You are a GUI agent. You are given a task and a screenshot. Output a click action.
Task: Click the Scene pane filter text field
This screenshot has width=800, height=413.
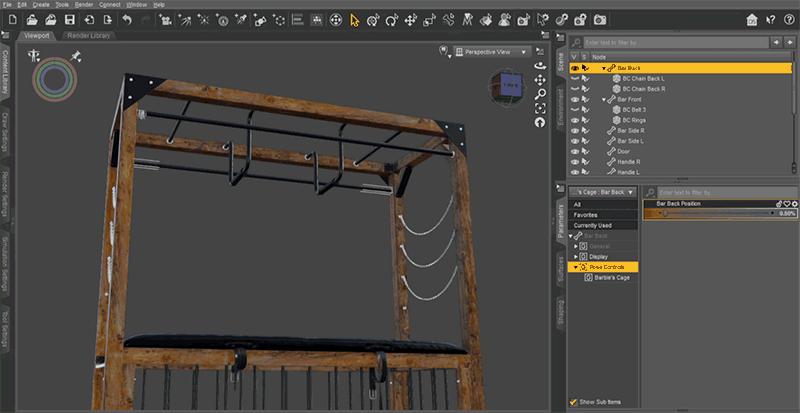click(x=676, y=43)
